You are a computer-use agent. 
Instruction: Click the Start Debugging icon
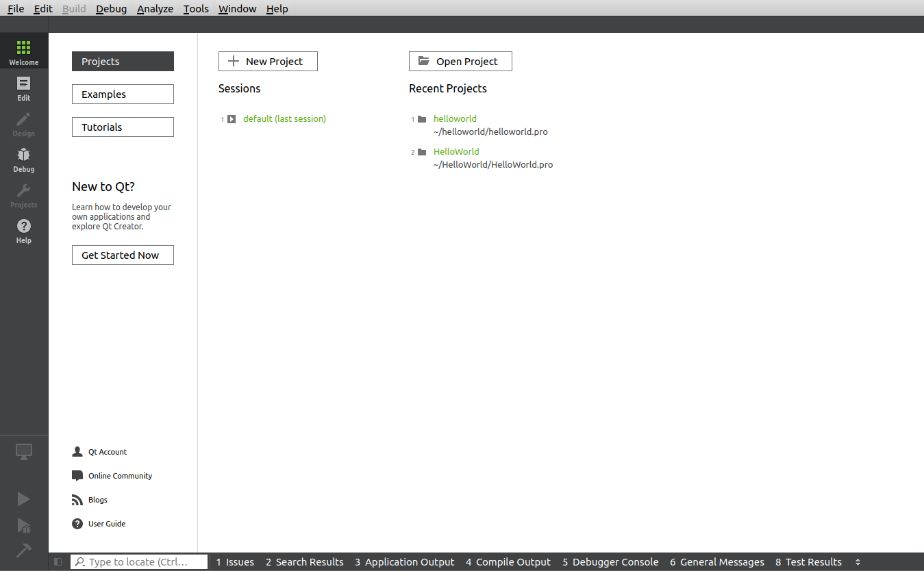24,525
